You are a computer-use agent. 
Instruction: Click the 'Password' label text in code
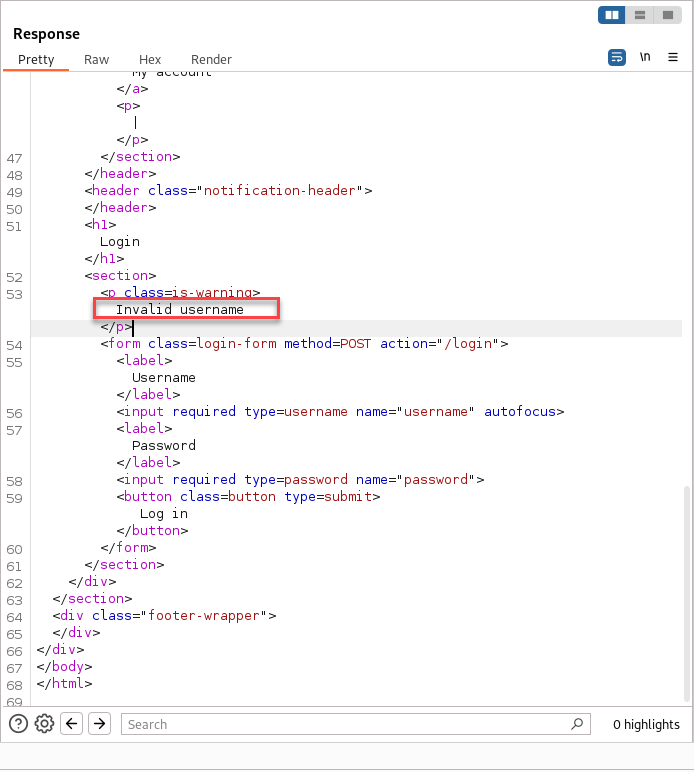[x=164, y=446]
